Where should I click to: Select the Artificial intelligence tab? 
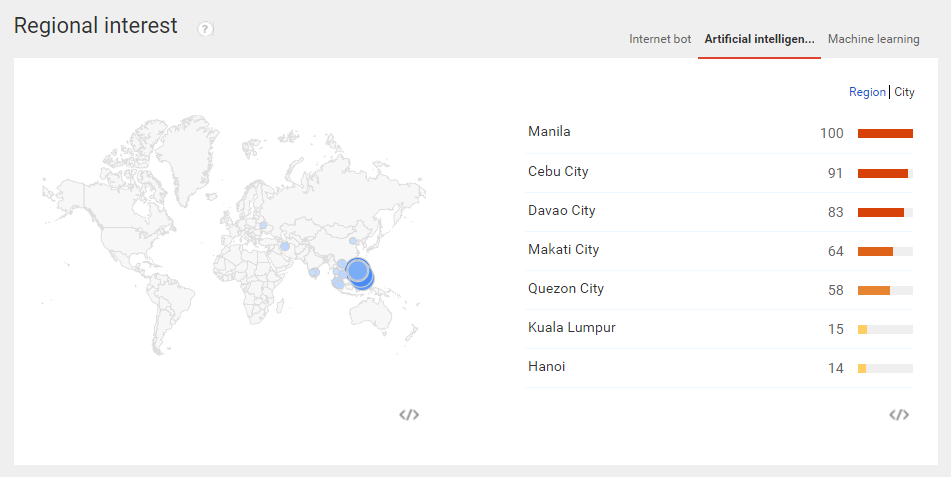click(x=759, y=39)
